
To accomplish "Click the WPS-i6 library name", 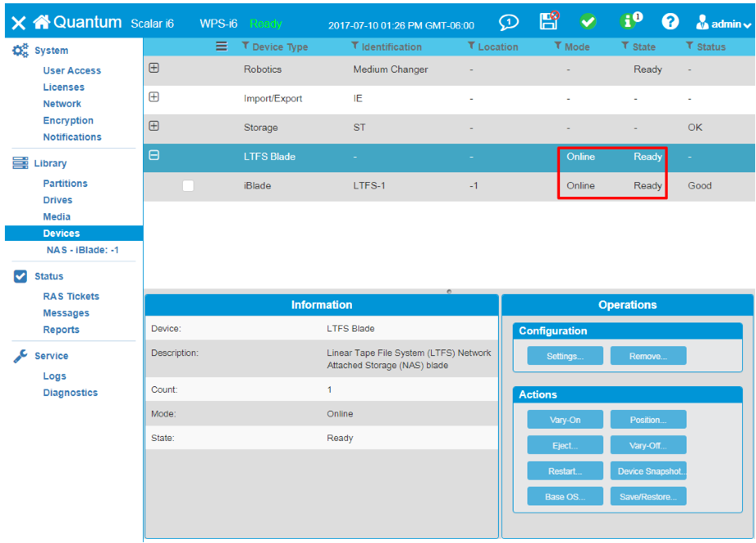I will [219, 24].
